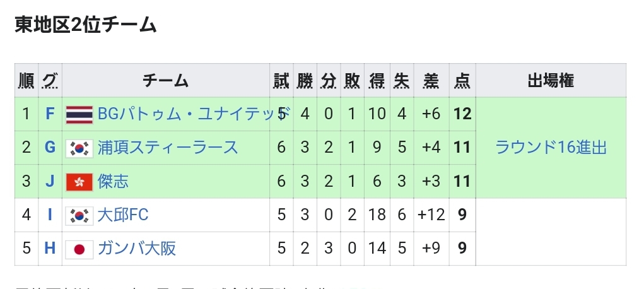The image size is (644, 289).
Task: Go to the ラウンド16進出 link
Action: tap(551, 148)
